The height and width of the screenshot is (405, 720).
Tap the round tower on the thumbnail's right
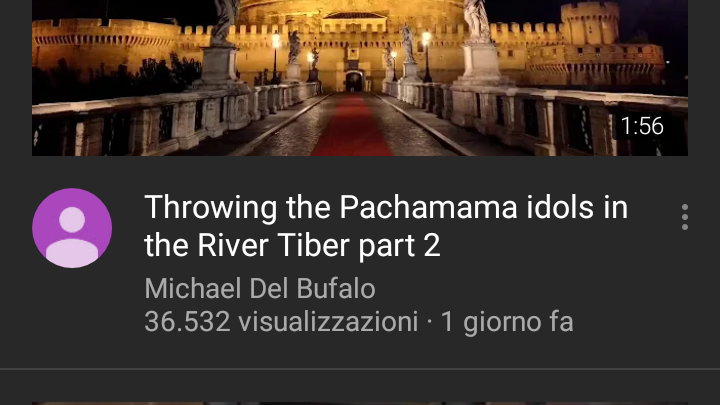point(590,22)
